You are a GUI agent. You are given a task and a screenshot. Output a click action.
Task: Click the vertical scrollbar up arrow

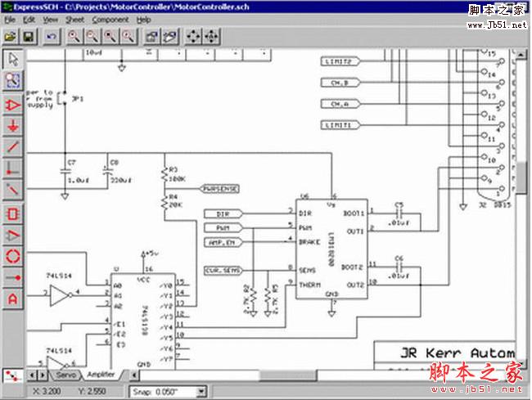(x=521, y=54)
